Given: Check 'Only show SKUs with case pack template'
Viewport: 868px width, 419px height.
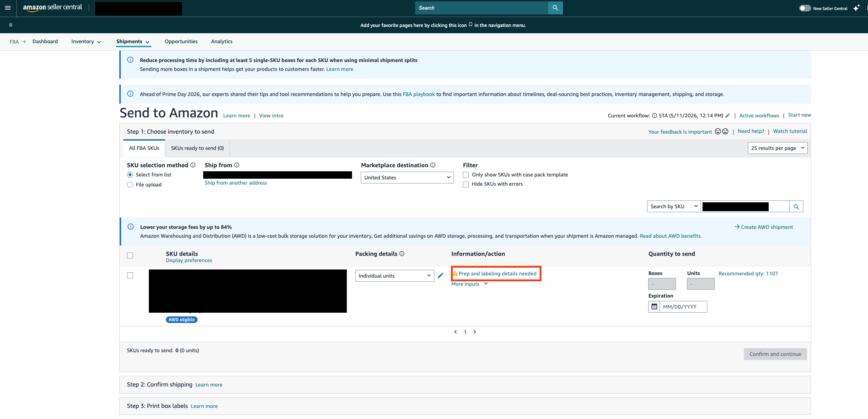Looking at the screenshot, I should coord(466,175).
